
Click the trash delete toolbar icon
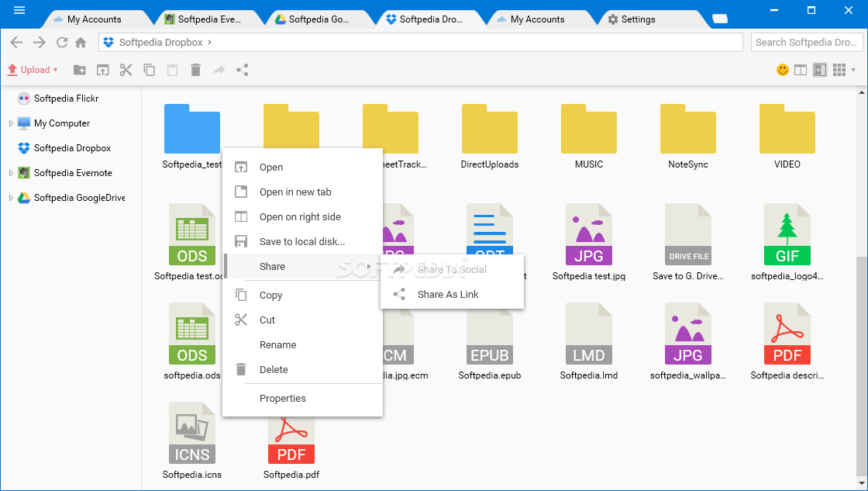[x=195, y=70]
